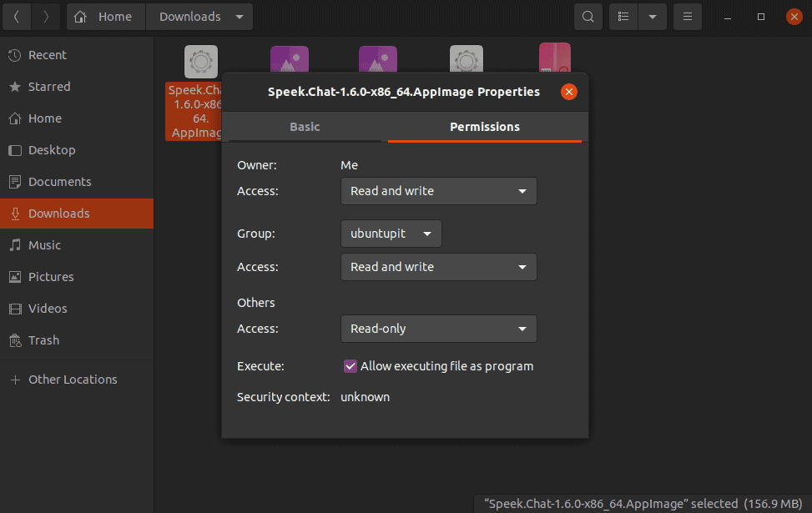Screen dimensions: 812x513
Task: Go to Home in the sidebar
Action: pos(77,118)
